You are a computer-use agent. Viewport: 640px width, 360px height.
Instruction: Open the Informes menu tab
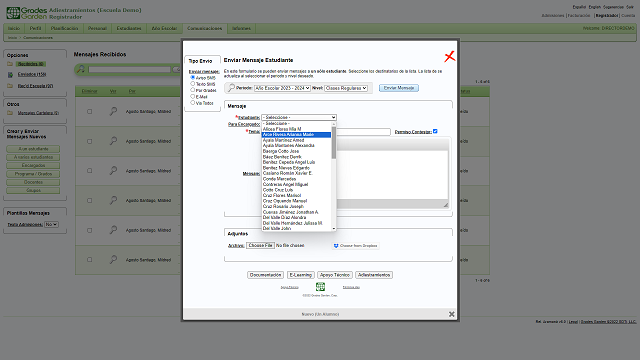click(241, 28)
